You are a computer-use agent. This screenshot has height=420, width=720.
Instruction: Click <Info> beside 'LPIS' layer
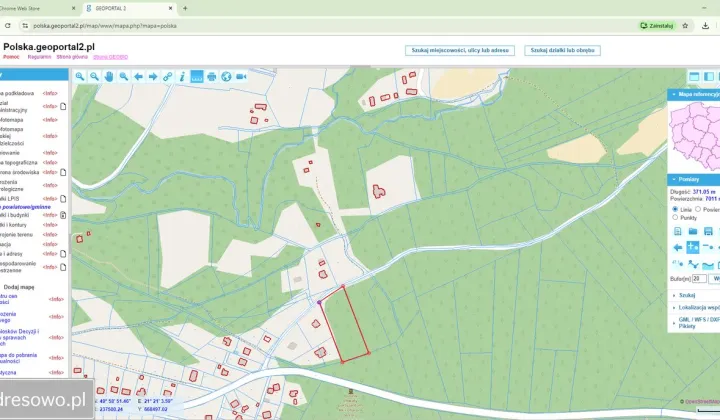(x=50, y=199)
